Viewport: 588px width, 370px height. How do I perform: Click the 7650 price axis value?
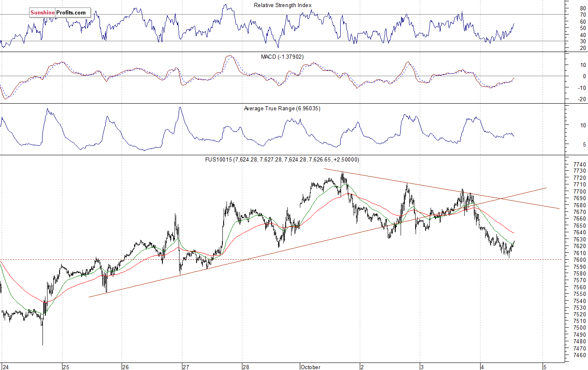tap(580, 226)
